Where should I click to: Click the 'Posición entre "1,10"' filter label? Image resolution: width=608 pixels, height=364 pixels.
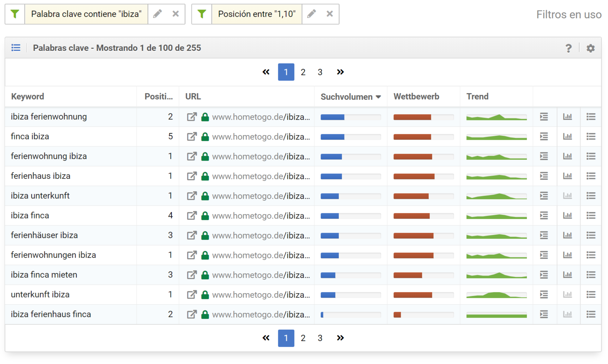(x=257, y=14)
